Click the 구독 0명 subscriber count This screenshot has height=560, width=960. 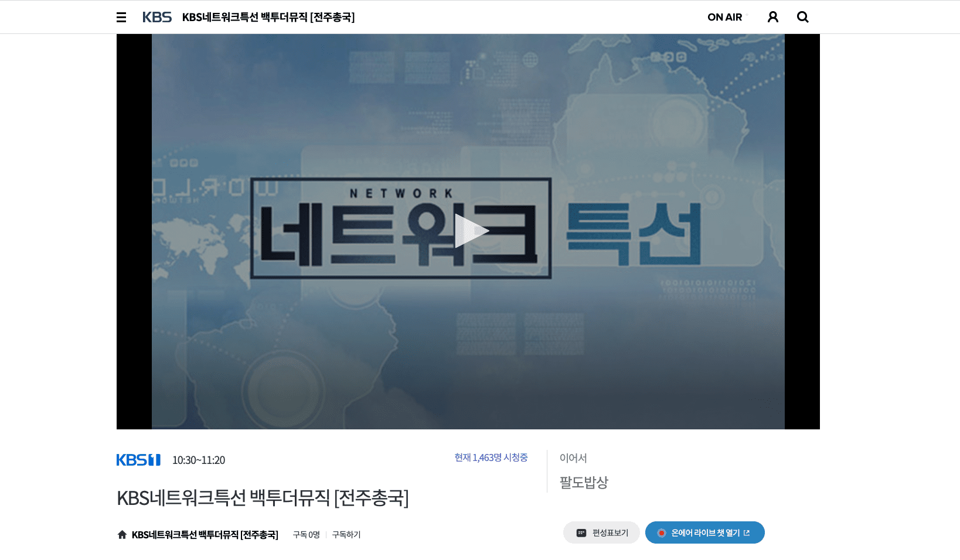(307, 535)
